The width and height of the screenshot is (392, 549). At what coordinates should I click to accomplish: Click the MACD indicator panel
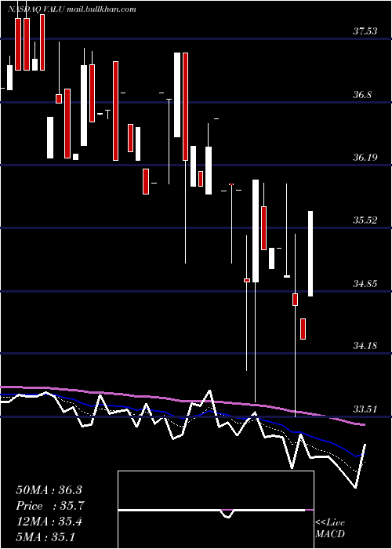(x=216, y=510)
